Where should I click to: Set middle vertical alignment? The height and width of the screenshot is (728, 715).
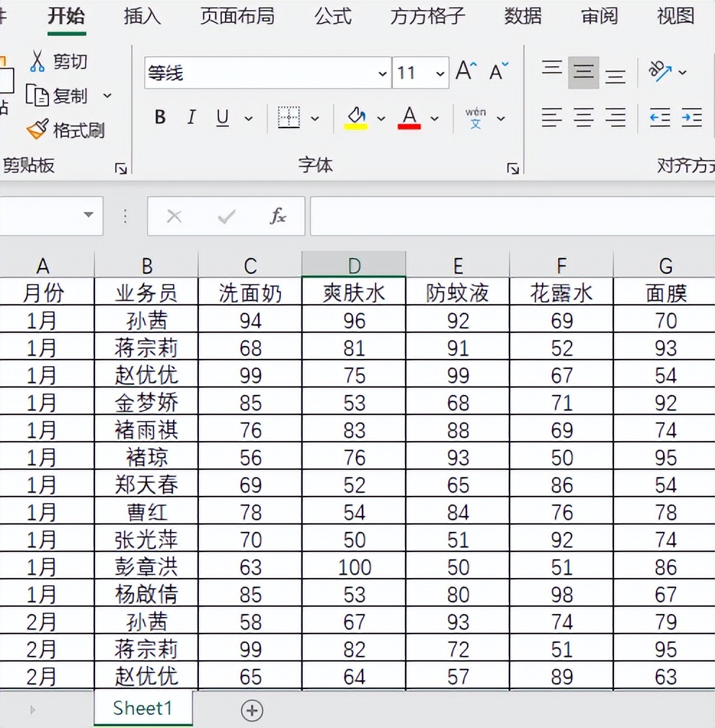(x=584, y=72)
